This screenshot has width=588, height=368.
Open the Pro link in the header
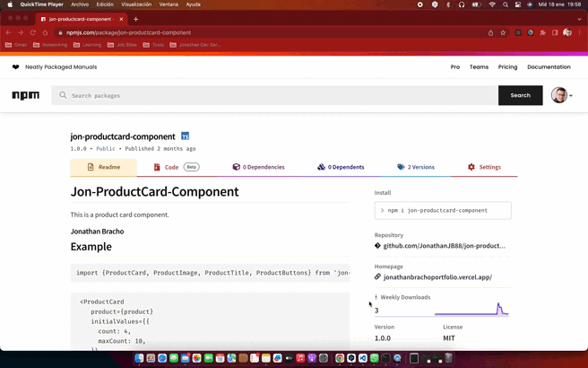454,66
